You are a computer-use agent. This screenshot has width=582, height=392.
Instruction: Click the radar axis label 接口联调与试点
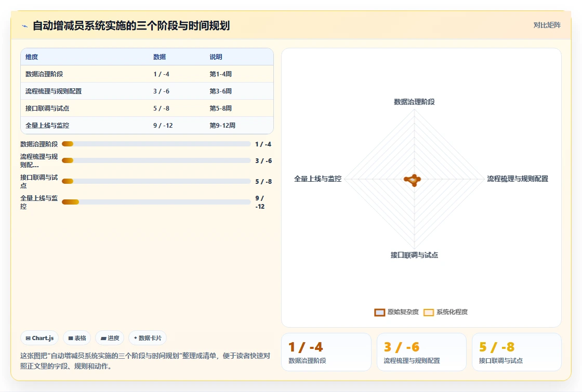click(x=414, y=255)
